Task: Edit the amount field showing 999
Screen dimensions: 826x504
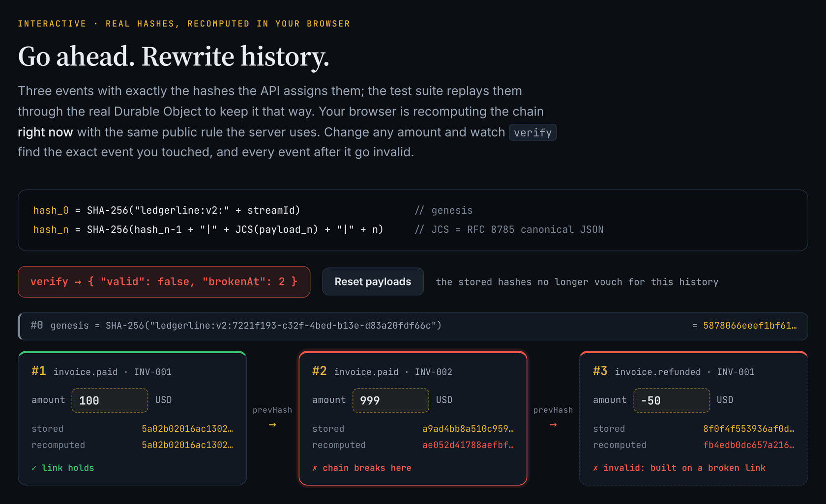Action: click(x=390, y=400)
